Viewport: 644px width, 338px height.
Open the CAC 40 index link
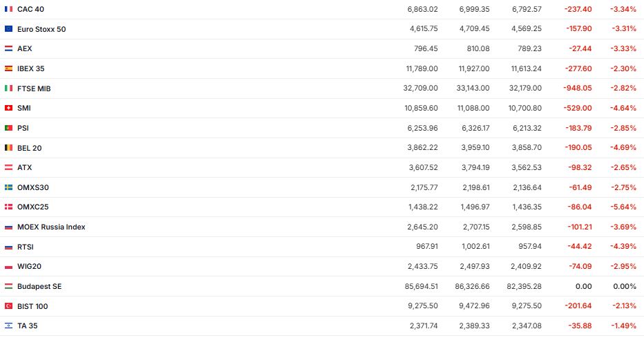point(32,9)
